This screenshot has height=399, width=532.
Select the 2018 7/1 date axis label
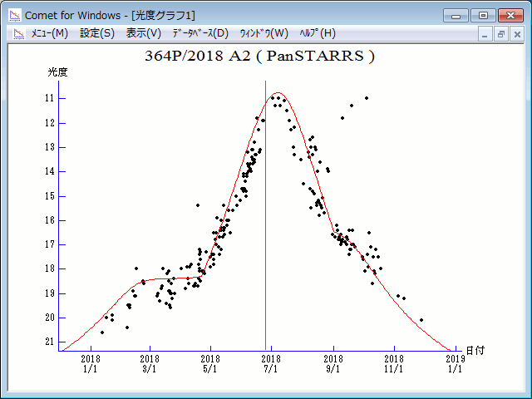[272, 363]
